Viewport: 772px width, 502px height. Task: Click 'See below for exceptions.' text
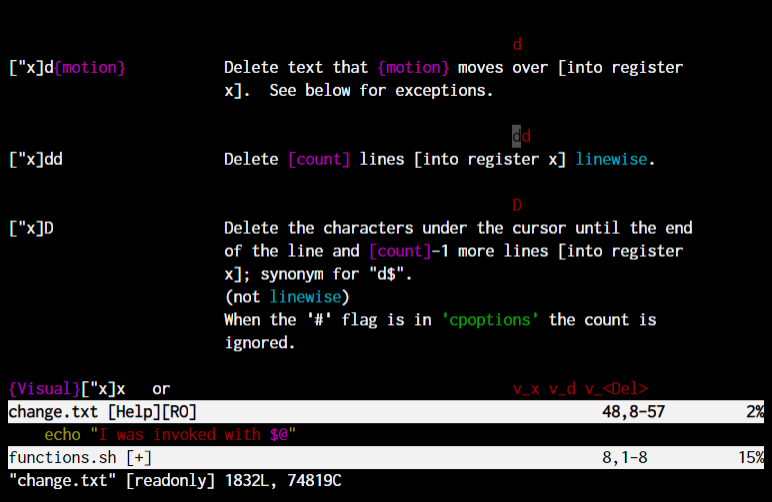tap(382, 91)
